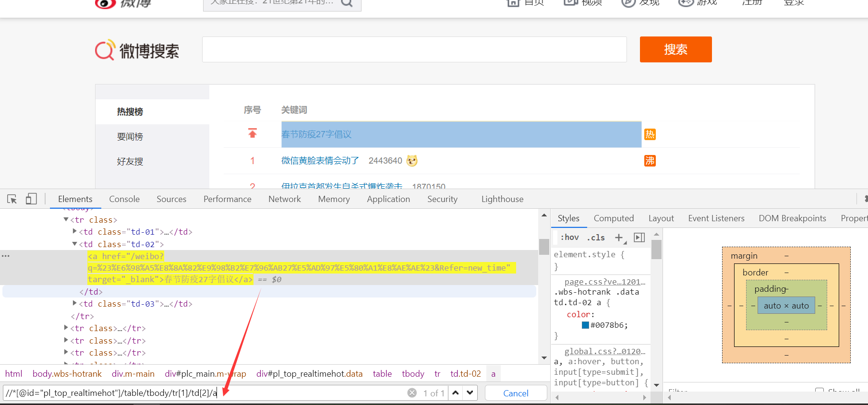Open the Event Listeners pane tab
868x405 pixels.
tap(716, 218)
